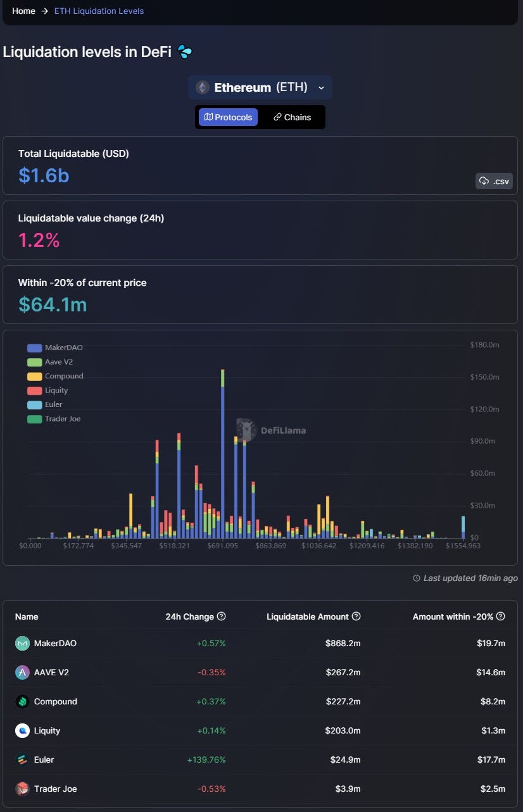The width and height of the screenshot is (523, 812).
Task: Toggle Trader Joe series in chart legend
Action: pyautogui.click(x=54, y=419)
